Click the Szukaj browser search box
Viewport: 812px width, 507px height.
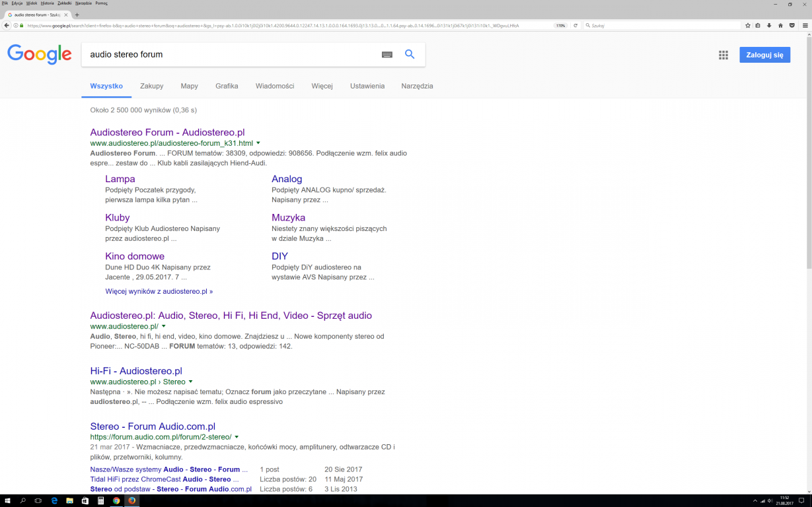click(662, 26)
